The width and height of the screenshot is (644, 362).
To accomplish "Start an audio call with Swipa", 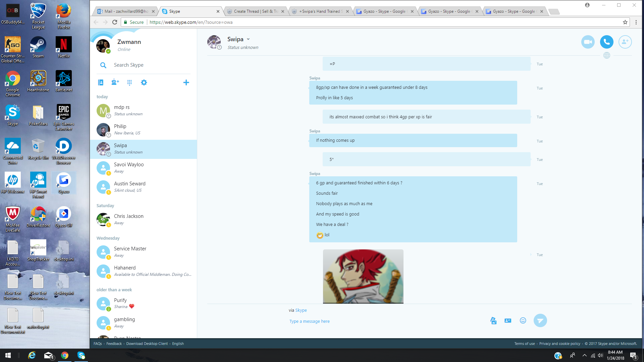I will [606, 42].
